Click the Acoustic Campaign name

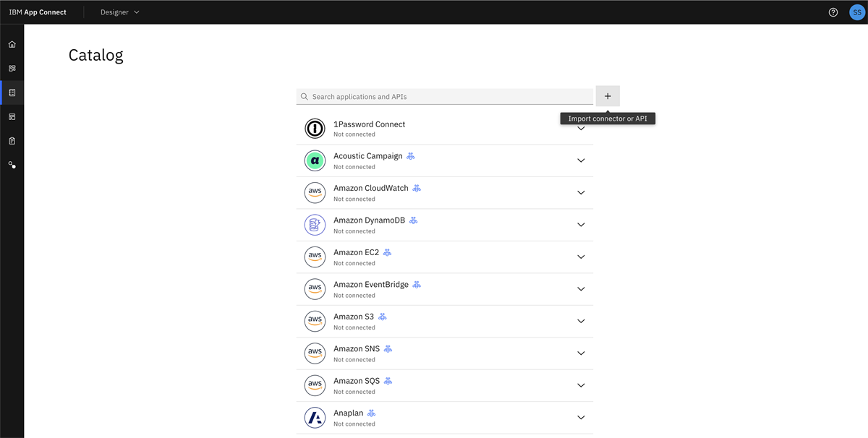(x=367, y=156)
